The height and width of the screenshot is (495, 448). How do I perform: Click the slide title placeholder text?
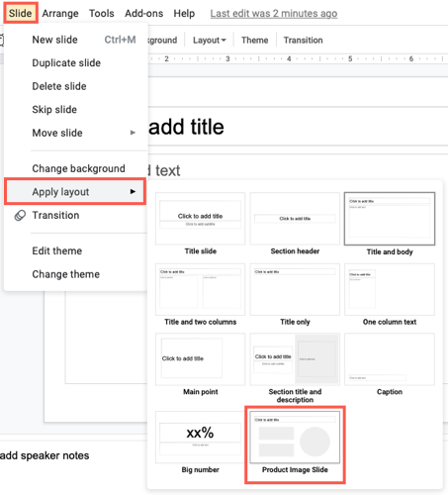[x=186, y=127]
